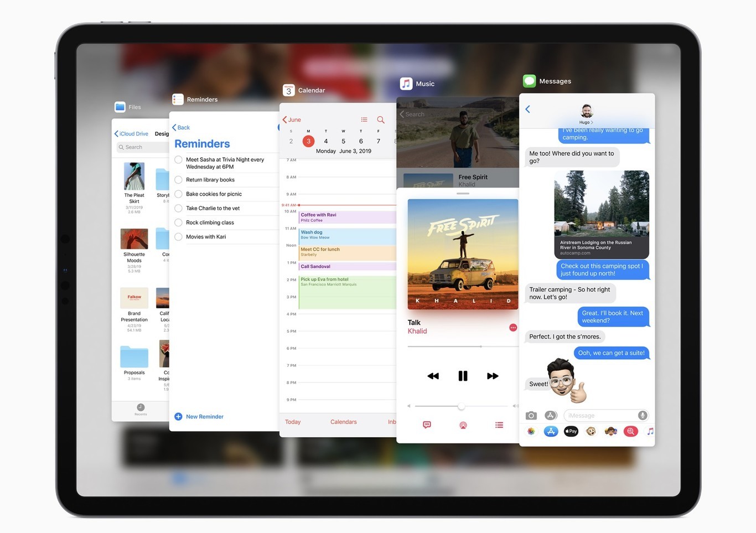The image size is (756, 533).
Task: Check off Return library books reminder
Action: click(178, 180)
